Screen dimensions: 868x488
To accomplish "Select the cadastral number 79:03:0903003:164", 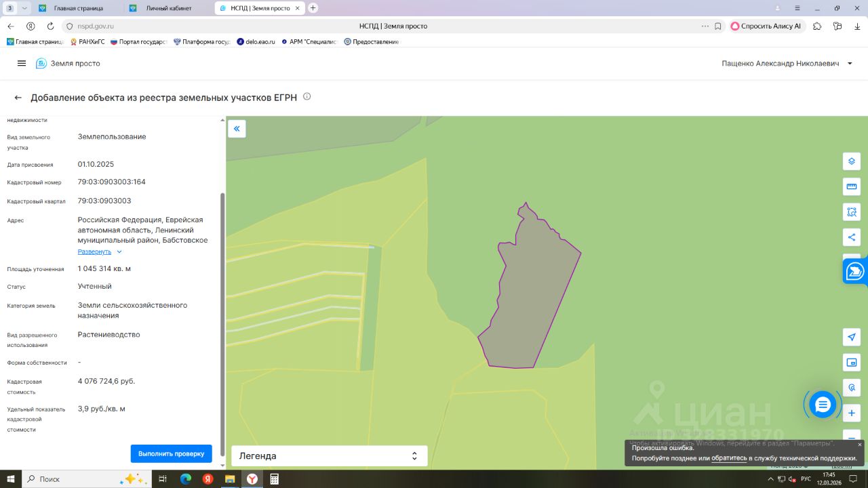I will 112,182.
